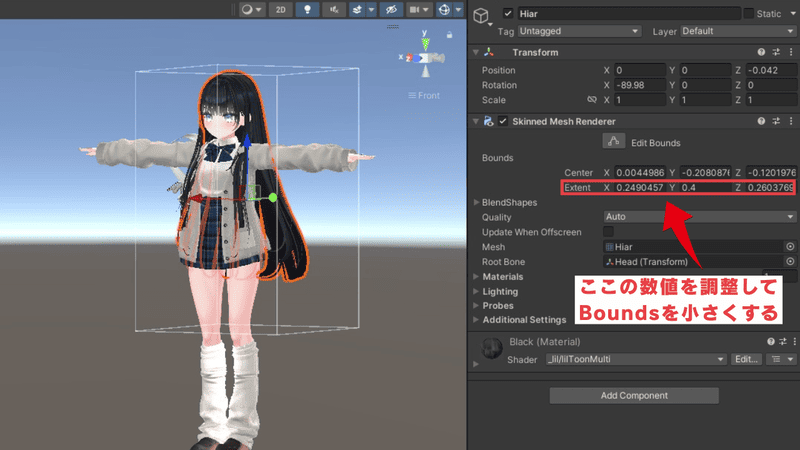Open Skinned Mesh Renderer preset settings icon

(775, 121)
